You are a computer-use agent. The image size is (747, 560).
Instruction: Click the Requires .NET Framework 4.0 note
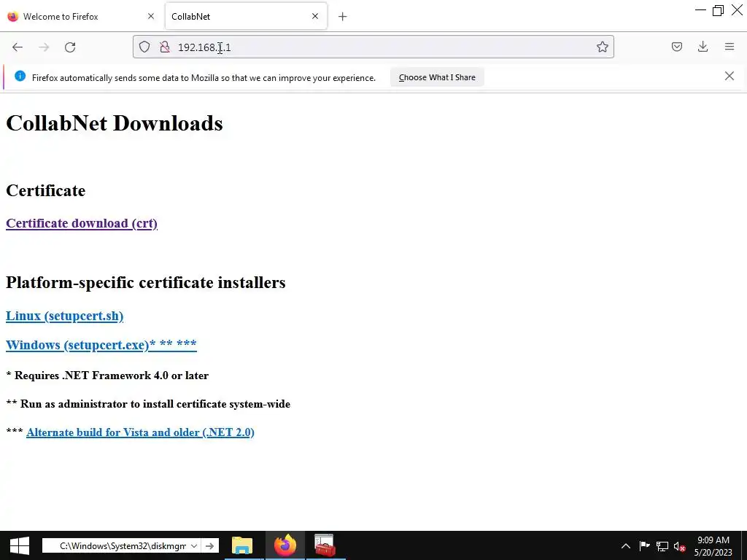[x=107, y=376]
